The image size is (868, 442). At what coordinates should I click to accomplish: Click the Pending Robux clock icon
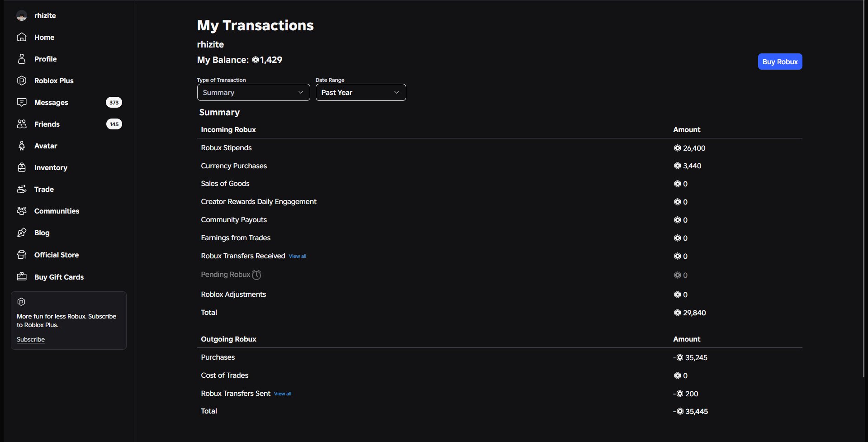(256, 275)
